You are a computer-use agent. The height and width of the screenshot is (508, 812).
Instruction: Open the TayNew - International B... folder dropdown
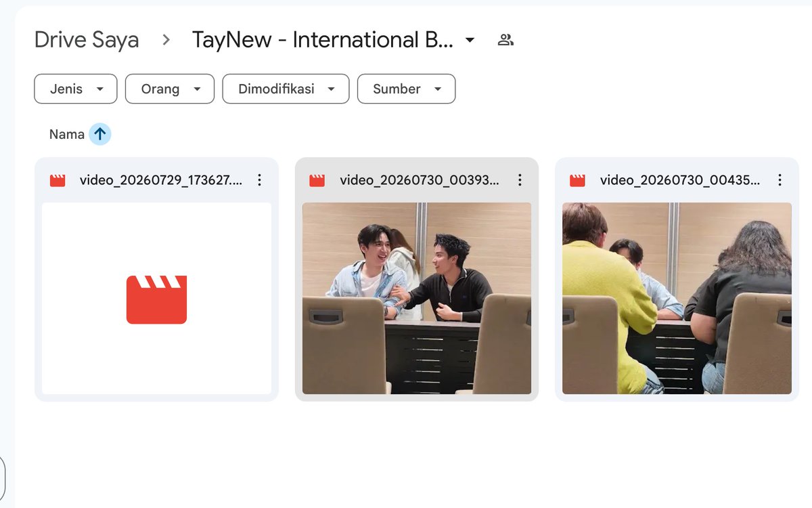(x=470, y=40)
